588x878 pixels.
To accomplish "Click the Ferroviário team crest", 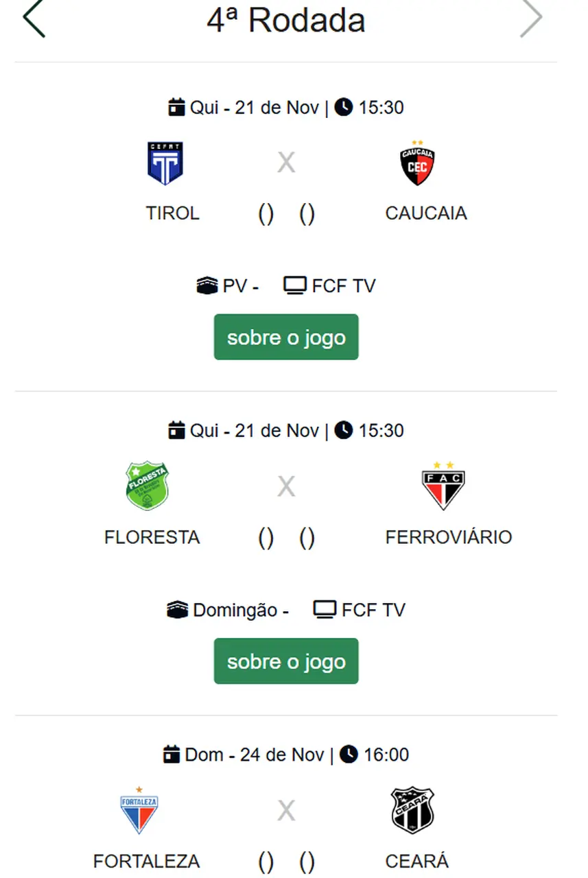I will (x=443, y=486).
